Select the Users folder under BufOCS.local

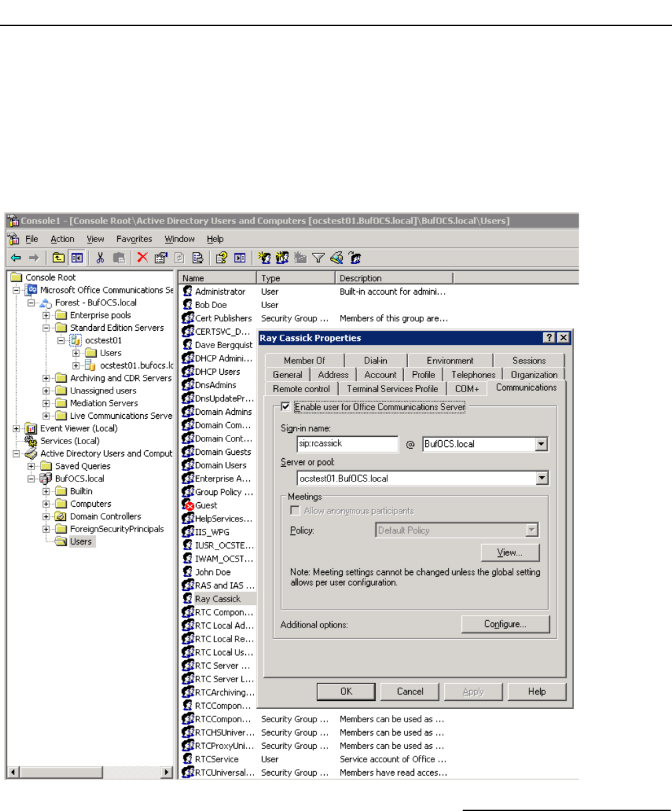click(81, 542)
